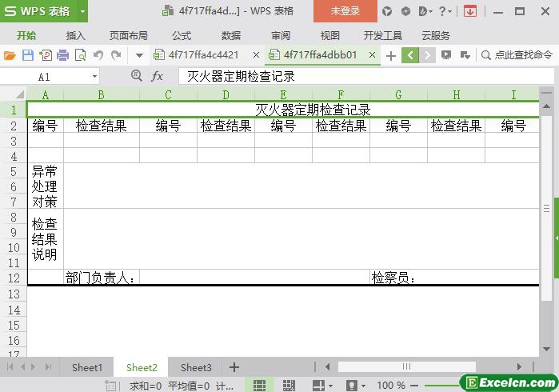Screen dimensions: 559x392
Task: Open the 视图 ribbon tab
Action: [330, 36]
